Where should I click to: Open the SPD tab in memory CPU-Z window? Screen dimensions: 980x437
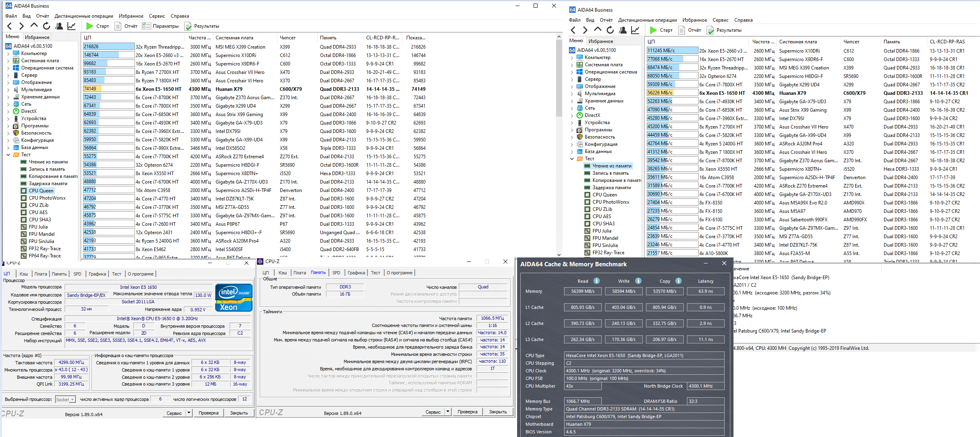coord(336,273)
